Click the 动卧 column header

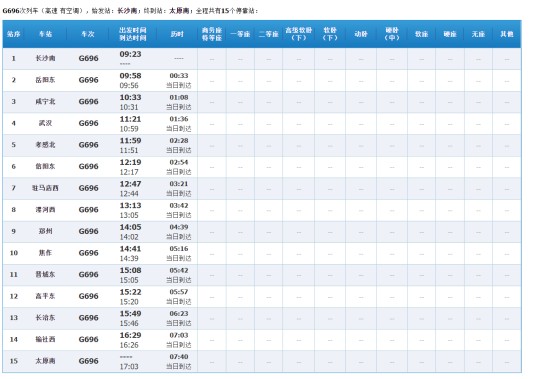(x=361, y=34)
